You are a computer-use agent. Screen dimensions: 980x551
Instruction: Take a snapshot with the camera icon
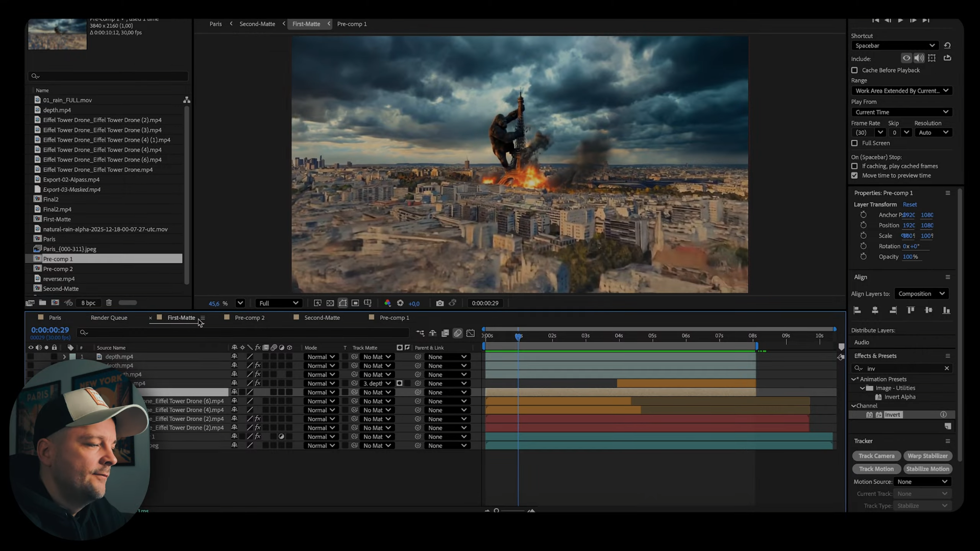(439, 303)
